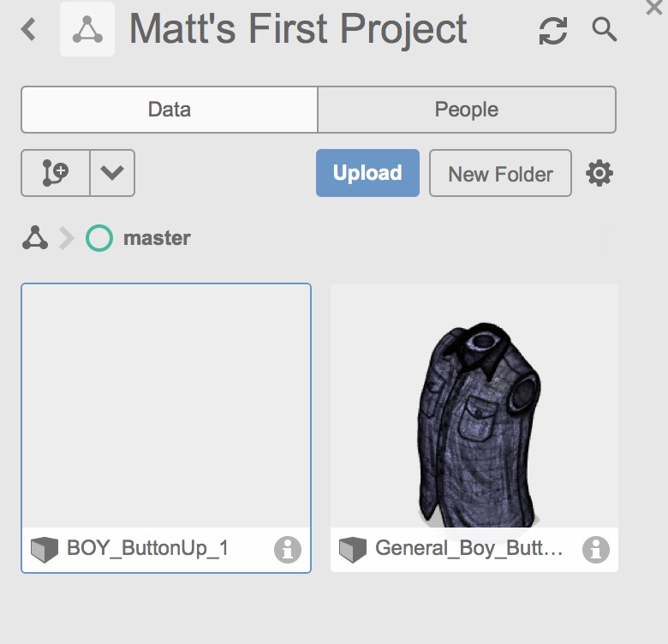Click the cube icon next to General_Boy_Butt...

click(352, 549)
